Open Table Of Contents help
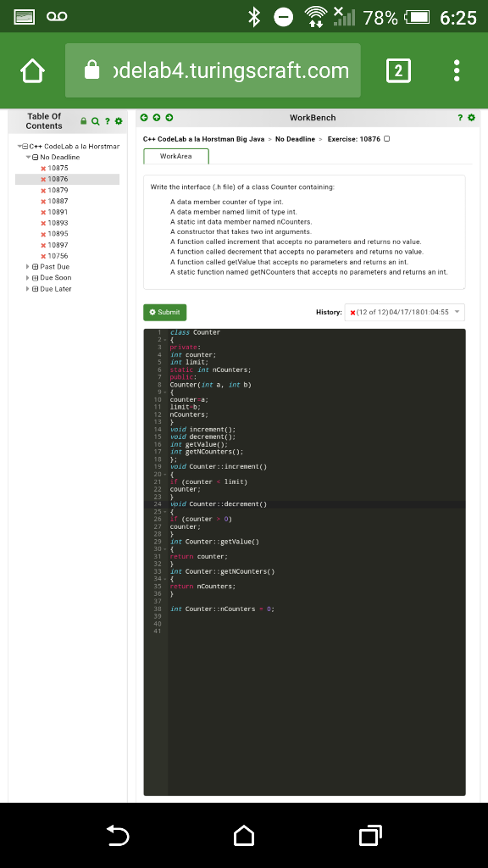 [x=108, y=120]
